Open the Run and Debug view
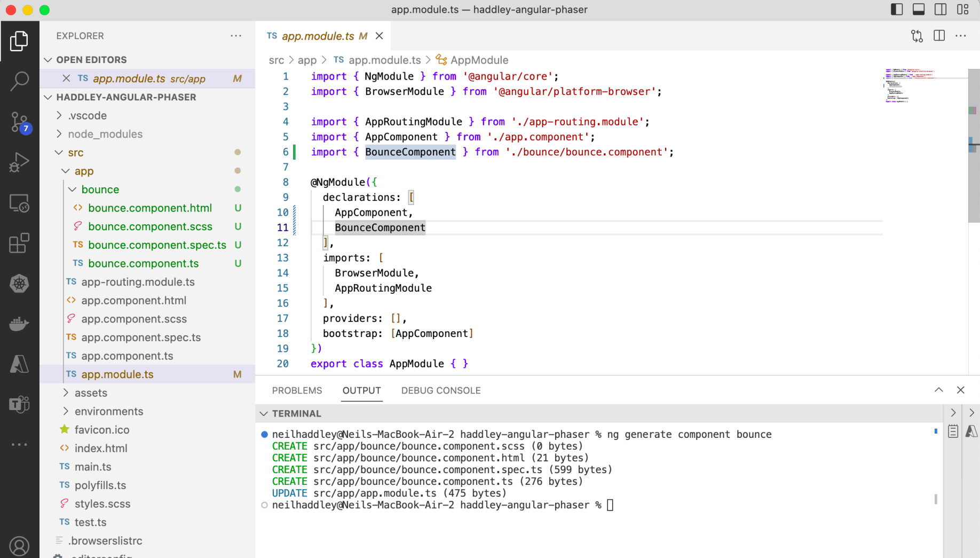980x558 pixels. click(19, 162)
